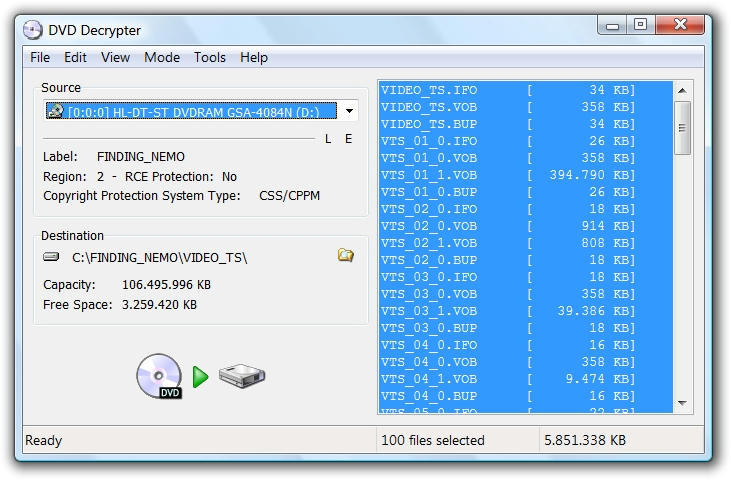The width and height of the screenshot is (731, 480).
Task: Select the VTS_03_1.VOB file entry
Action: [429, 311]
